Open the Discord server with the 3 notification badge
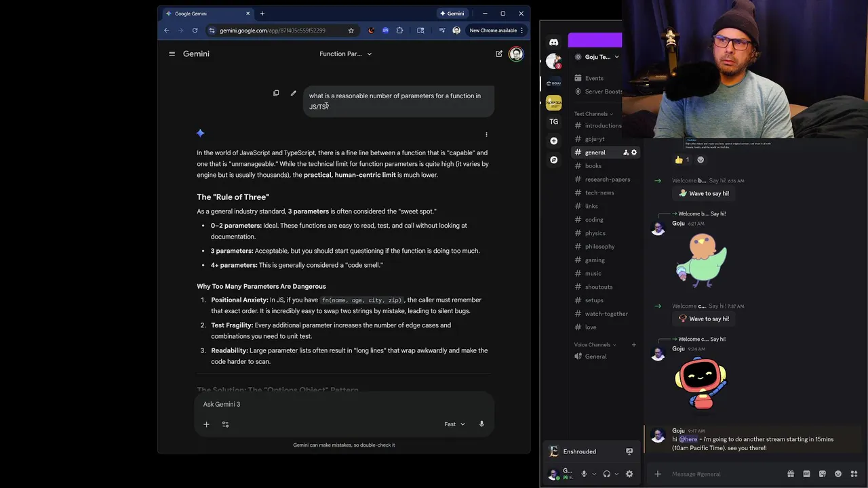The height and width of the screenshot is (488, 868). pos(553,62)
